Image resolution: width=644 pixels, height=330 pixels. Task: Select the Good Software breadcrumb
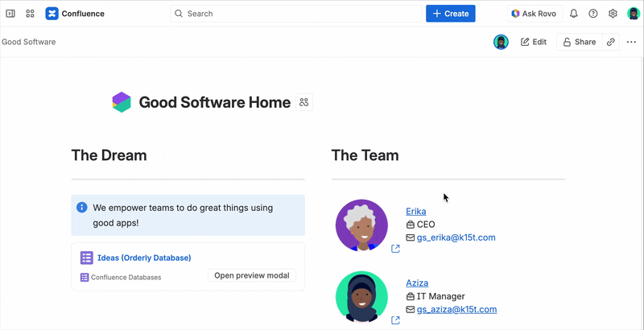point(29,42)
